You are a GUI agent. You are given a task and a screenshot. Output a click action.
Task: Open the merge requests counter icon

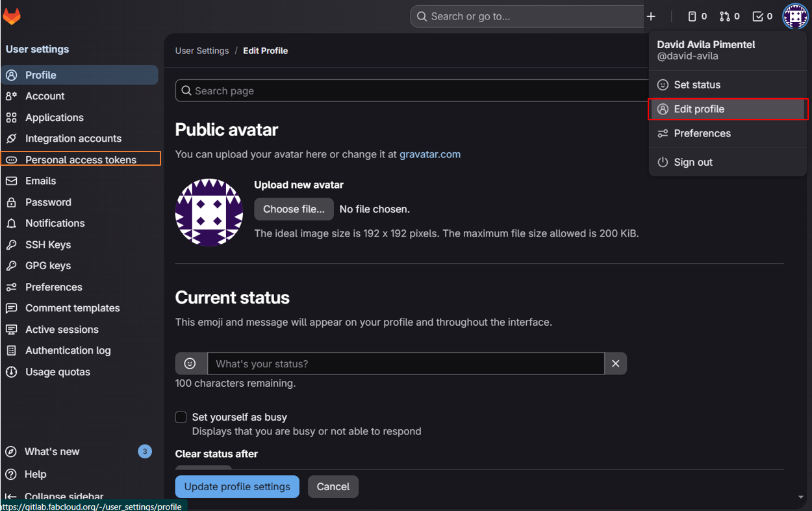click(x=729, y=16)
